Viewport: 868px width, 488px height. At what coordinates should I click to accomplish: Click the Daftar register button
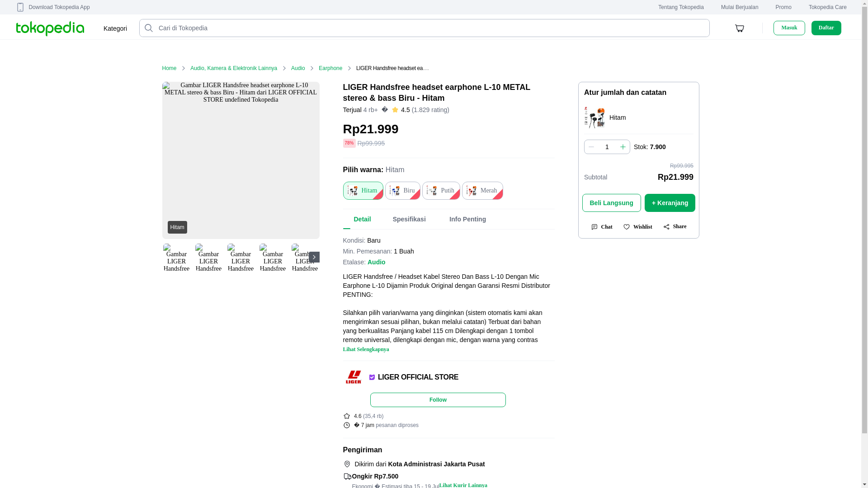pyautogui.click(x=826, y=28)
